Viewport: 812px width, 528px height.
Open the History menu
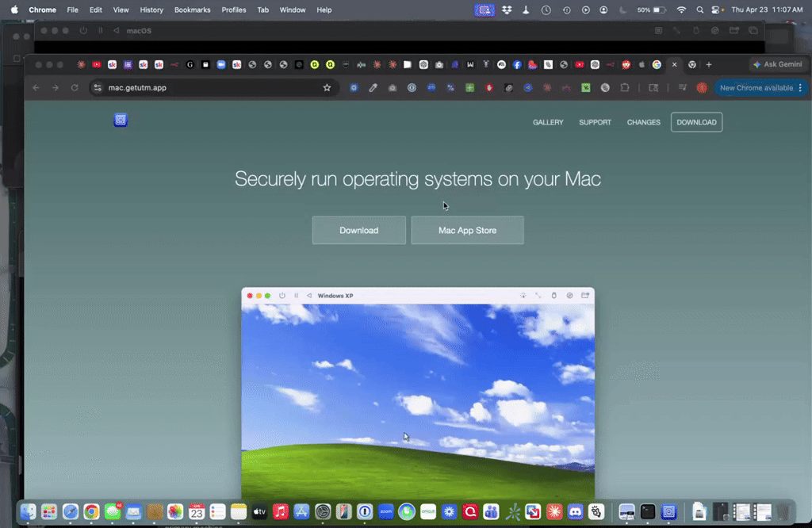pos(151,10)
